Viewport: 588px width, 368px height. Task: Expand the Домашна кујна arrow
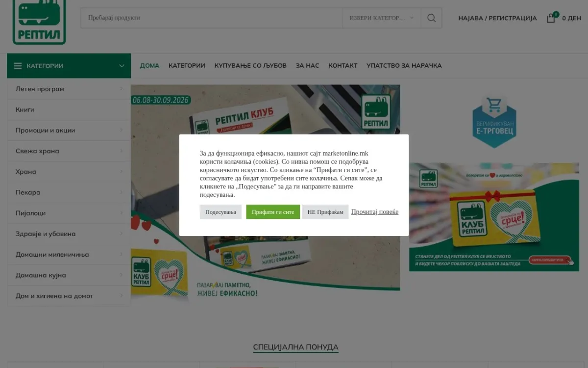[121, 275]
